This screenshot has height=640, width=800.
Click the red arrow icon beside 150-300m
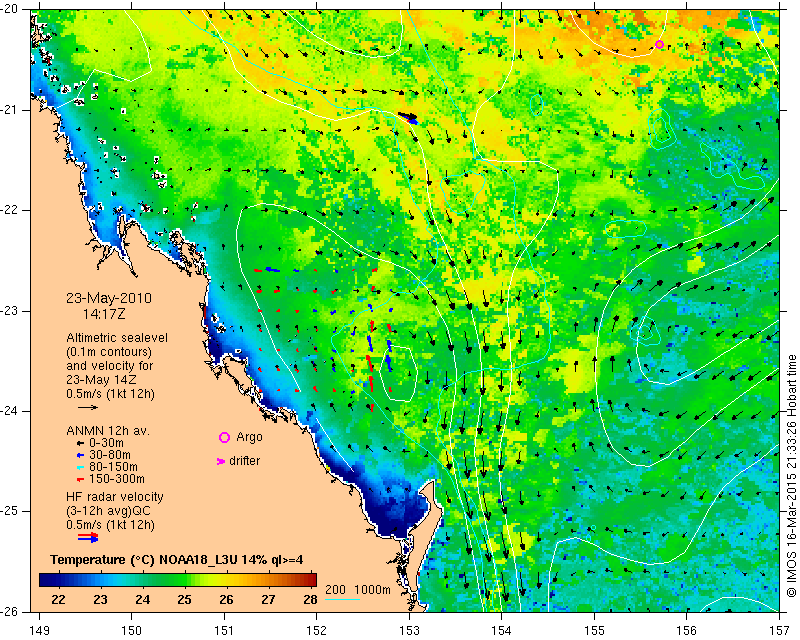tap(80, 479)
